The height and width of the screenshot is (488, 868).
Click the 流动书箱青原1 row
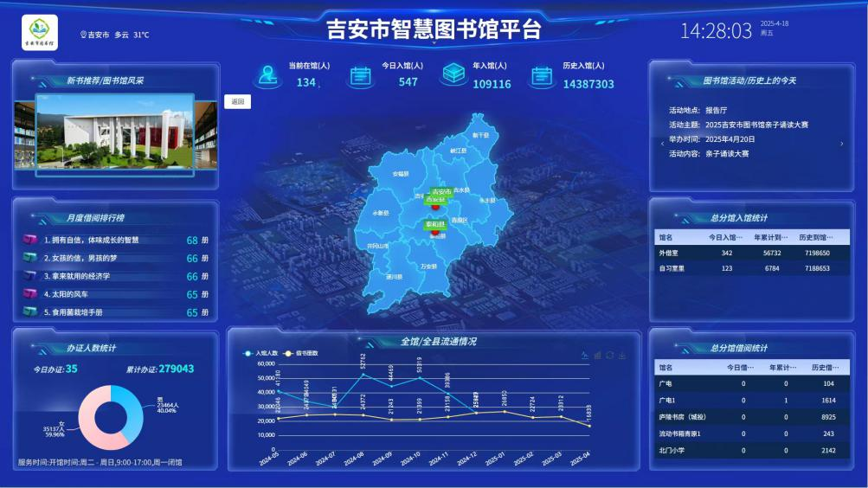[x=752, y=433]
